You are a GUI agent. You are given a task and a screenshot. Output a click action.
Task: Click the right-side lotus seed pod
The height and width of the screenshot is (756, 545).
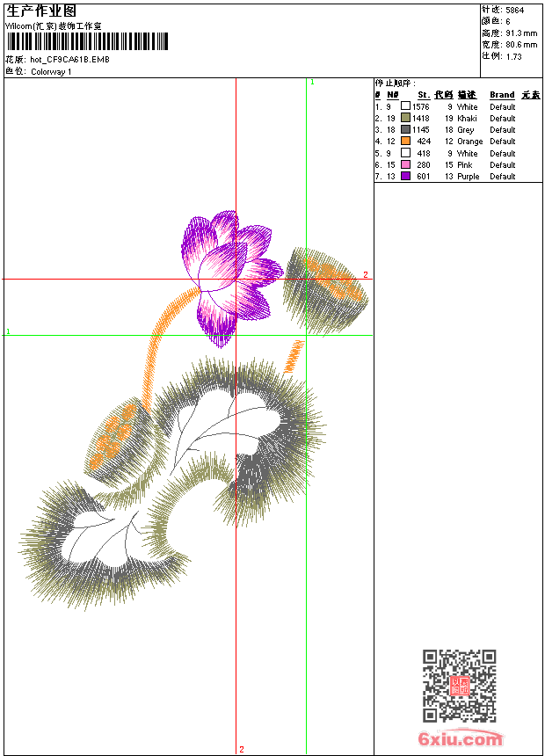[x=325, y=291]
